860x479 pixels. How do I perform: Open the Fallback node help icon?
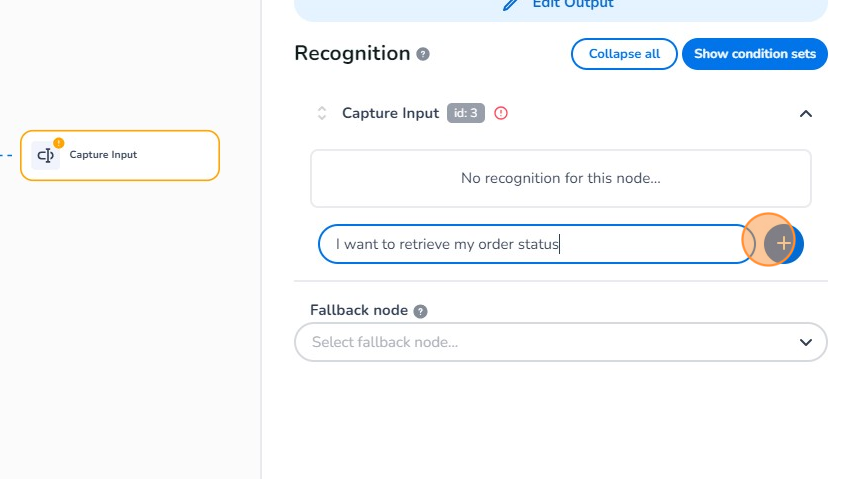(421, 311)
